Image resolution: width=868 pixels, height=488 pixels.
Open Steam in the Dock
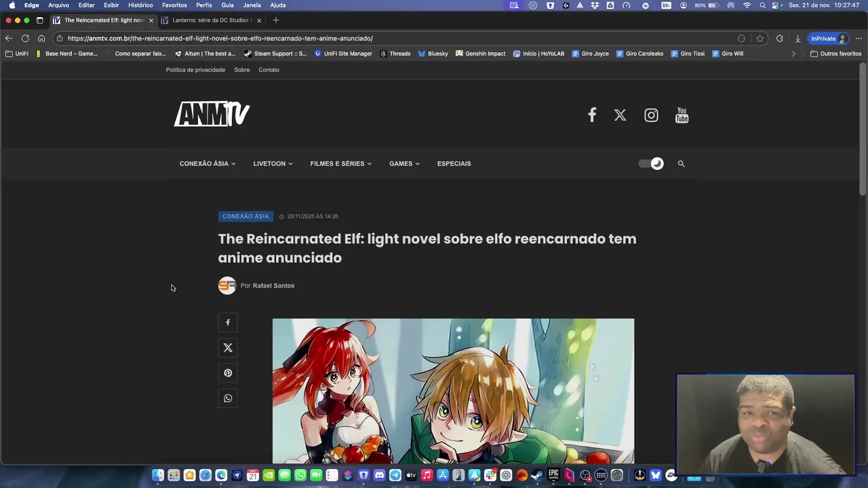point(536,475)
